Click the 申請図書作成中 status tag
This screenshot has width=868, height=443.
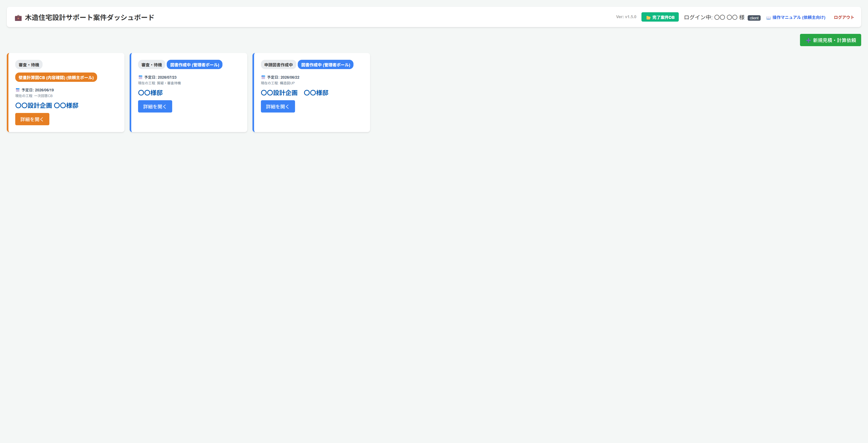278,65
